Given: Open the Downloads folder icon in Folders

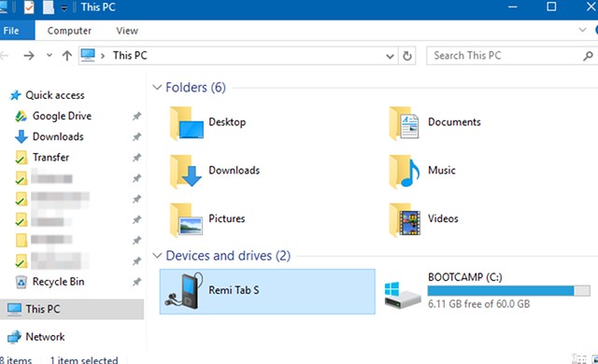Looking at the screenshot, I should click(x=186, y=172).
